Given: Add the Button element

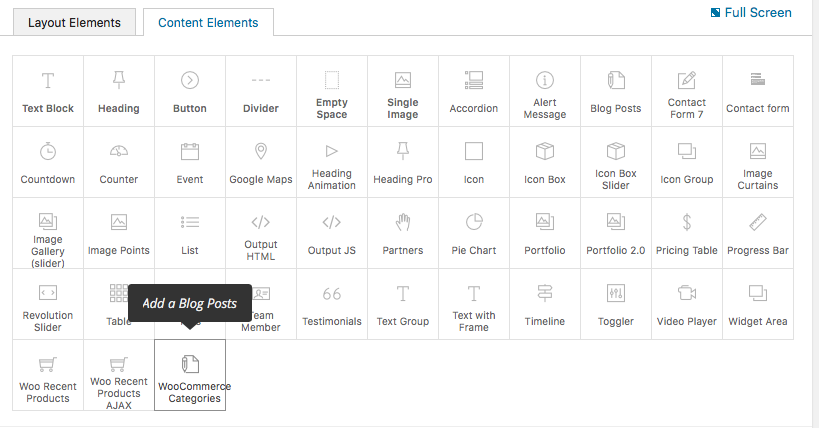Looking at the screenshot, I should [x=190, y=91].
